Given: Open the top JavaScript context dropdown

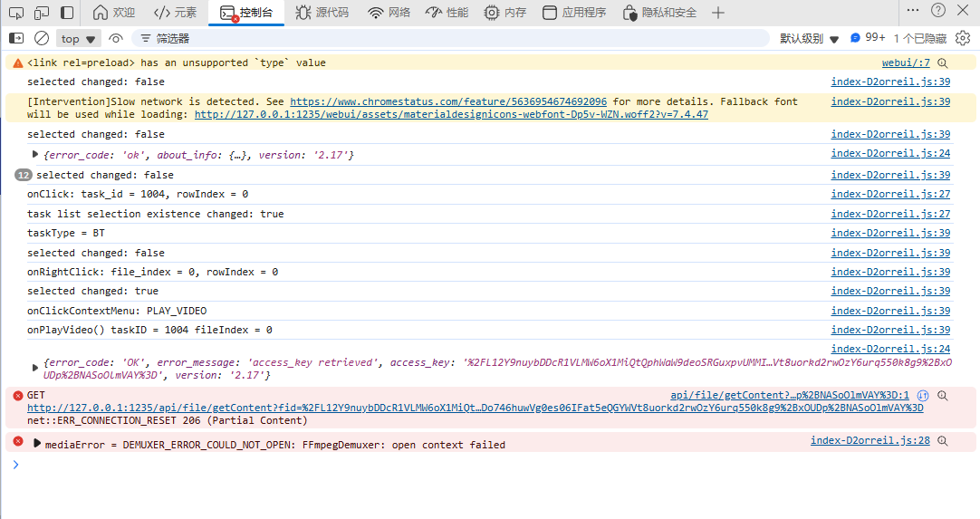Looking at the screenshot, I should (79, 39).
